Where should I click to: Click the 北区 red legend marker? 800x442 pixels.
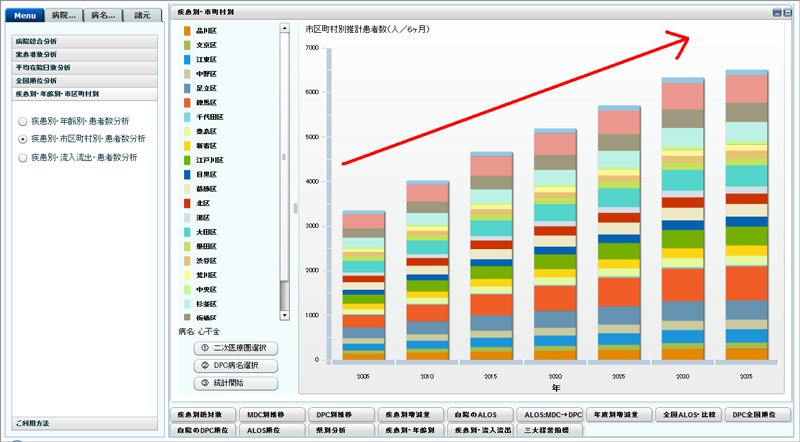coord(187,203)
